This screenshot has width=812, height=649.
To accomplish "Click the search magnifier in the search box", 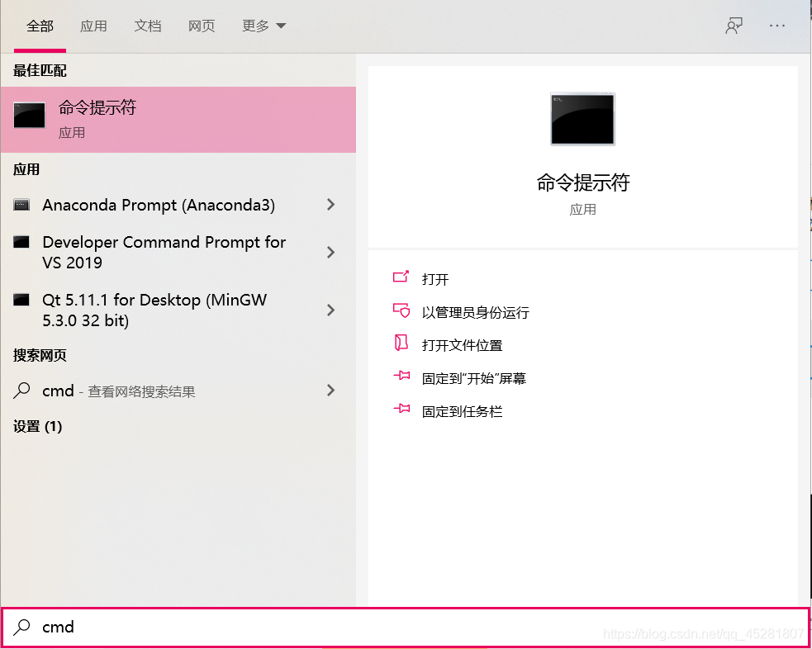I will point(21,628).
